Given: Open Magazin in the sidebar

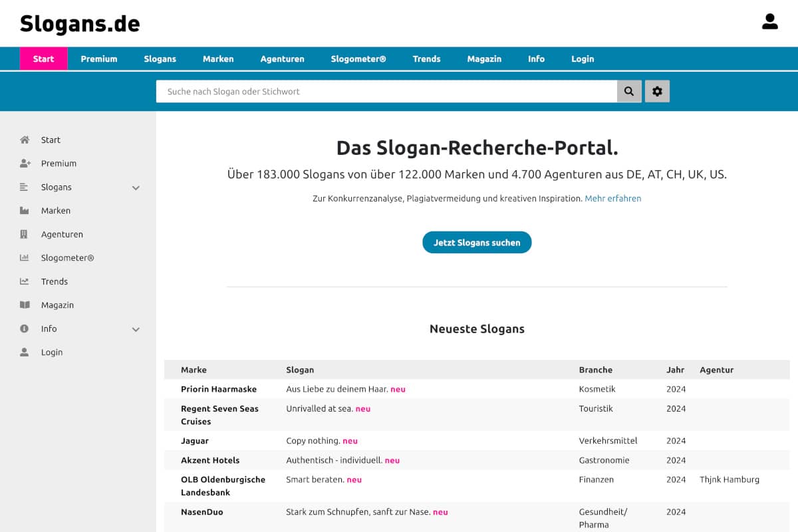Looking at the screenshot, I should point(57,305).
